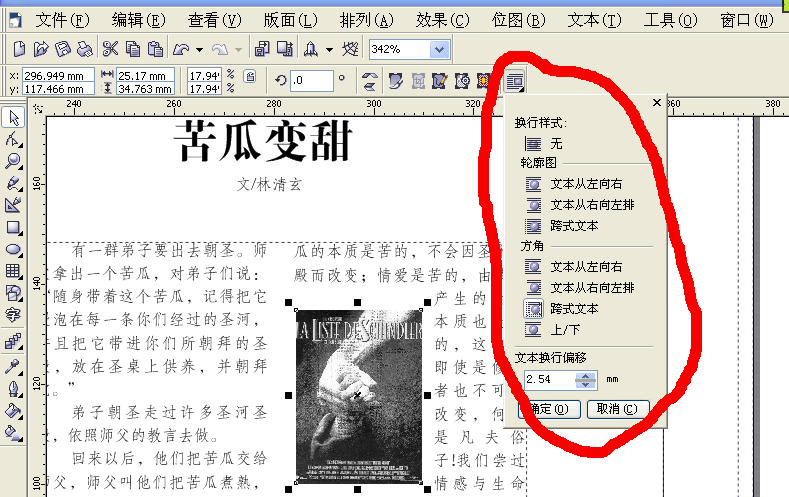Click the Resample bitmap icon

(x=462, y=81)
